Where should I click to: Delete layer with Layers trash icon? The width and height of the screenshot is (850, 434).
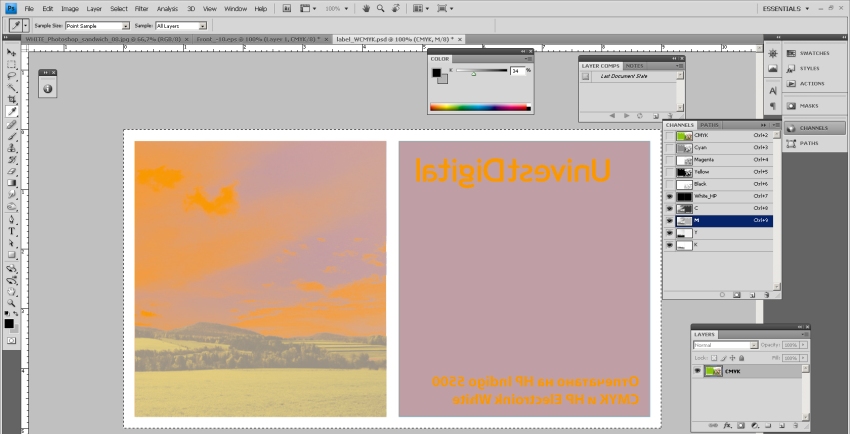pos(795,426)
